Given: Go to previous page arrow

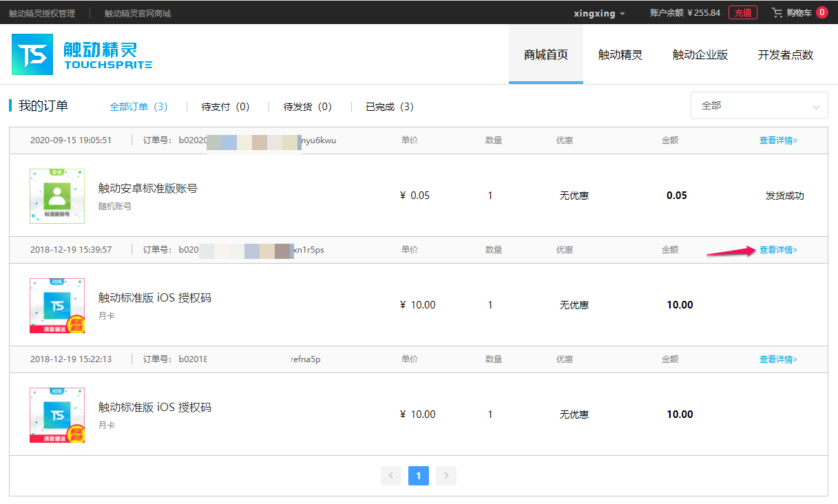Looking at the screenshot, I should tap(391, 475).
